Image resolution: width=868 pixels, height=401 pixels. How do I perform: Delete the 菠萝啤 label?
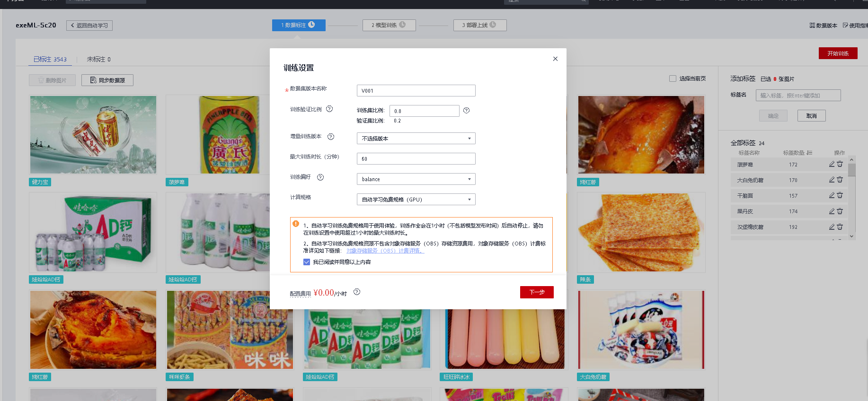tap(840, 164)
